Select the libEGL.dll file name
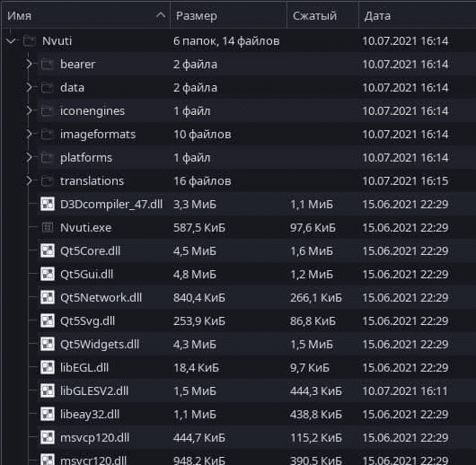Image resolution: width=476 pixels, height=465 pixels. [84, 367]
